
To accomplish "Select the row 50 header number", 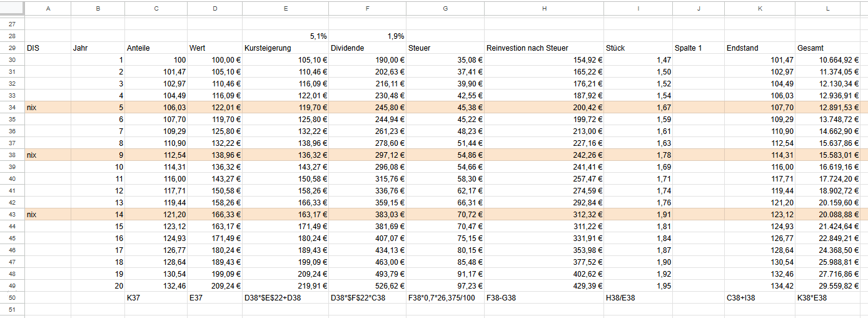I will pyautogui.click(x=12, y=297).
